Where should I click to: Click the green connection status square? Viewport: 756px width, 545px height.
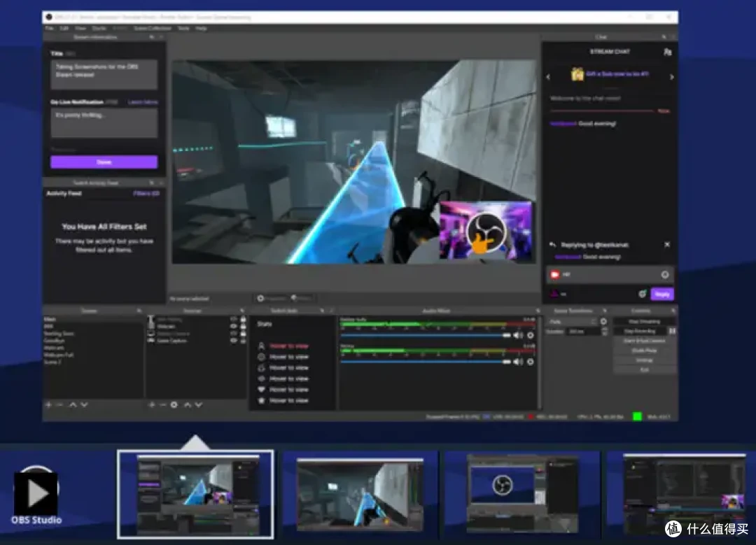pos(637,417)
